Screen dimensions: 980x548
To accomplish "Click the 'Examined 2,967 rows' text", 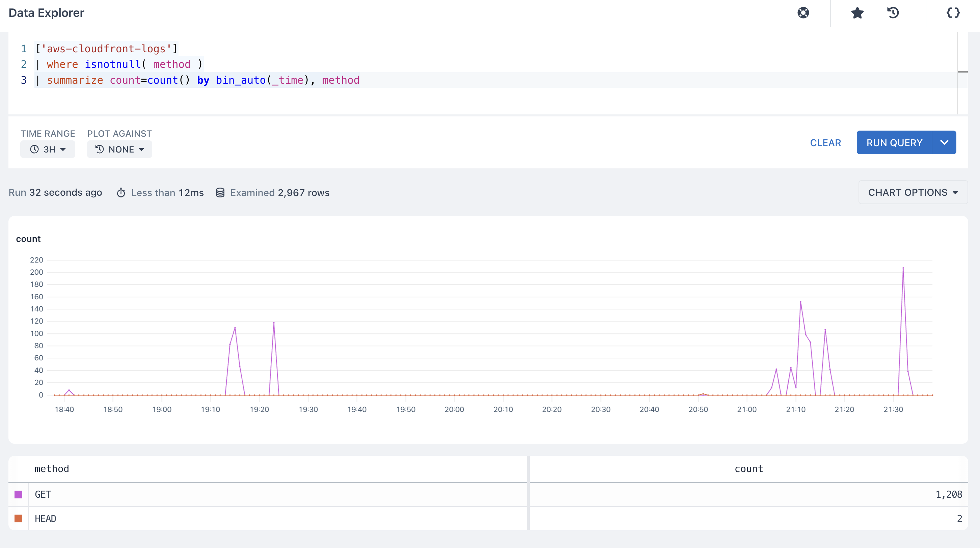I will click(280, 193).
